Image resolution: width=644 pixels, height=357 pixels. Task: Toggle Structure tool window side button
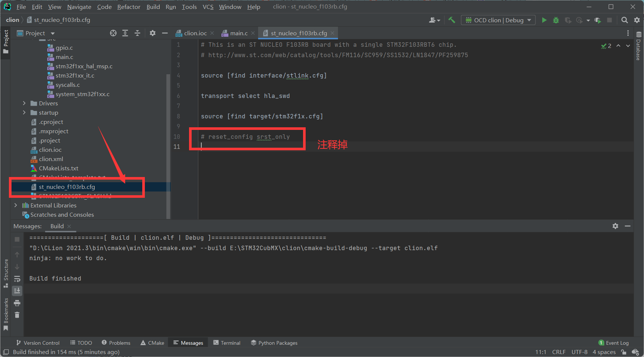6,273
